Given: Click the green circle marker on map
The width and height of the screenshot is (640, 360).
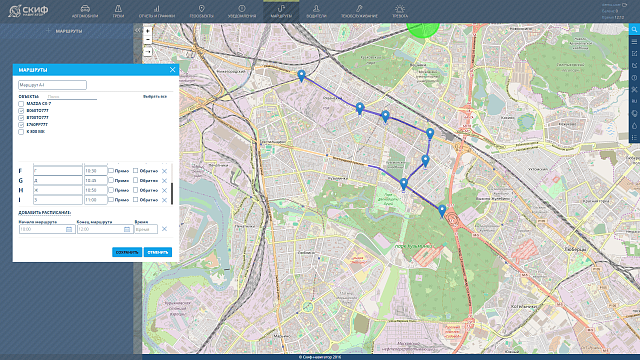Looking at the screenshot, I should 423,30.
